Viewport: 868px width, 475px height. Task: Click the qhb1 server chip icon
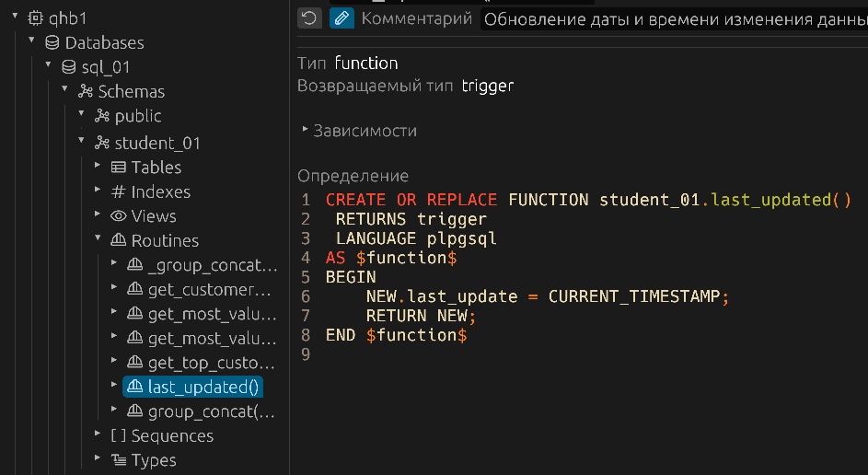36,17
